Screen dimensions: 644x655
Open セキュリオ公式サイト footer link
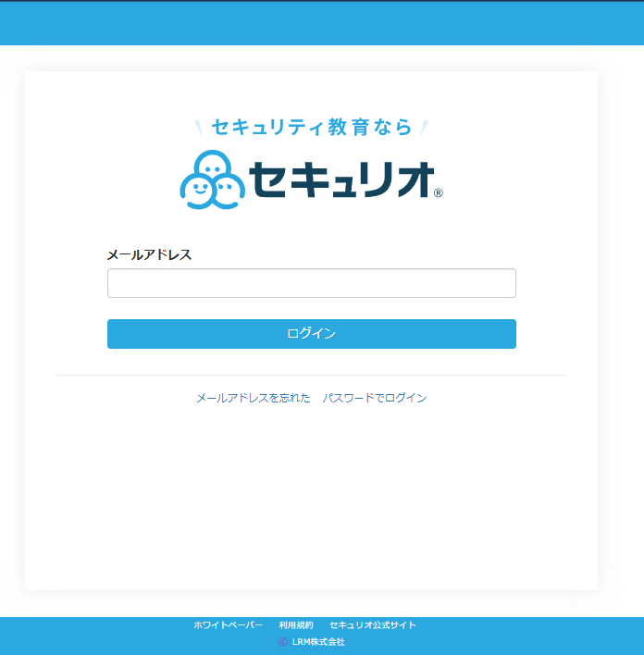click(x=372, y=624)
